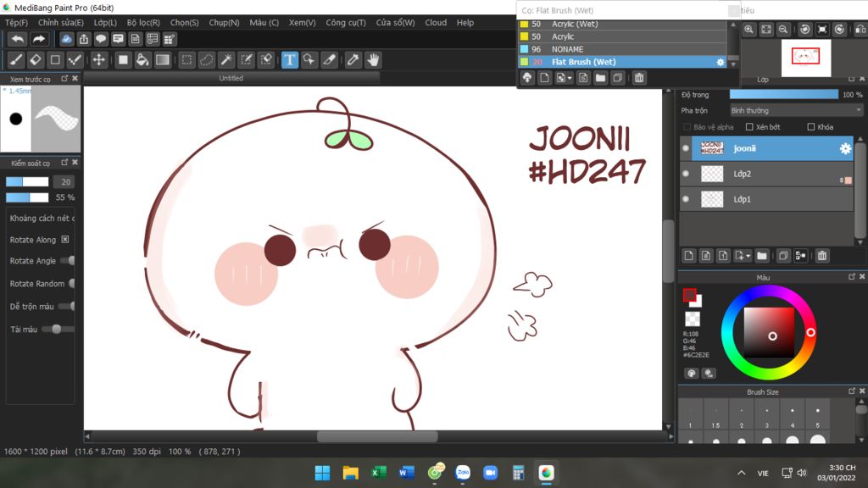
Task: Hide the Lớp1 layer
Action: point(686,199)
